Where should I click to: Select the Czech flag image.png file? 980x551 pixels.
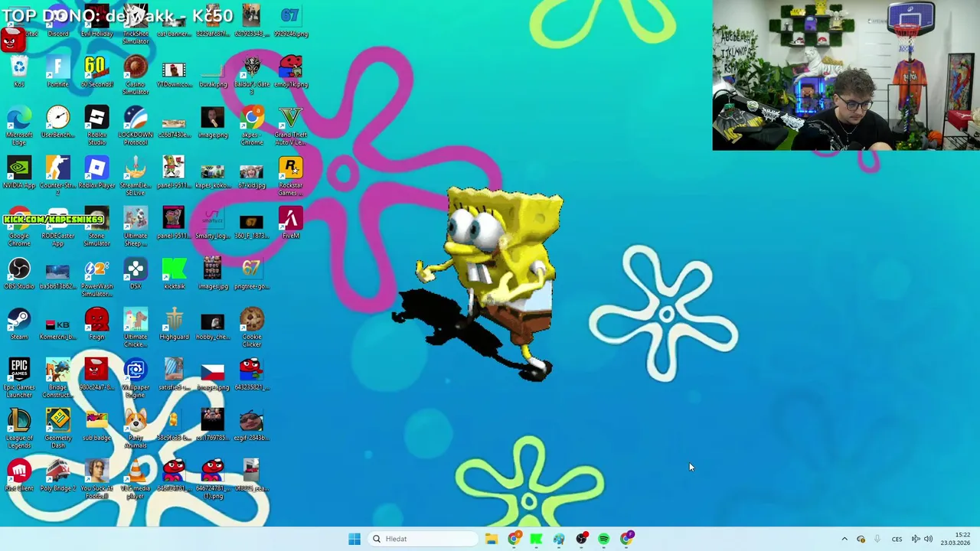(x=213, y=375)
